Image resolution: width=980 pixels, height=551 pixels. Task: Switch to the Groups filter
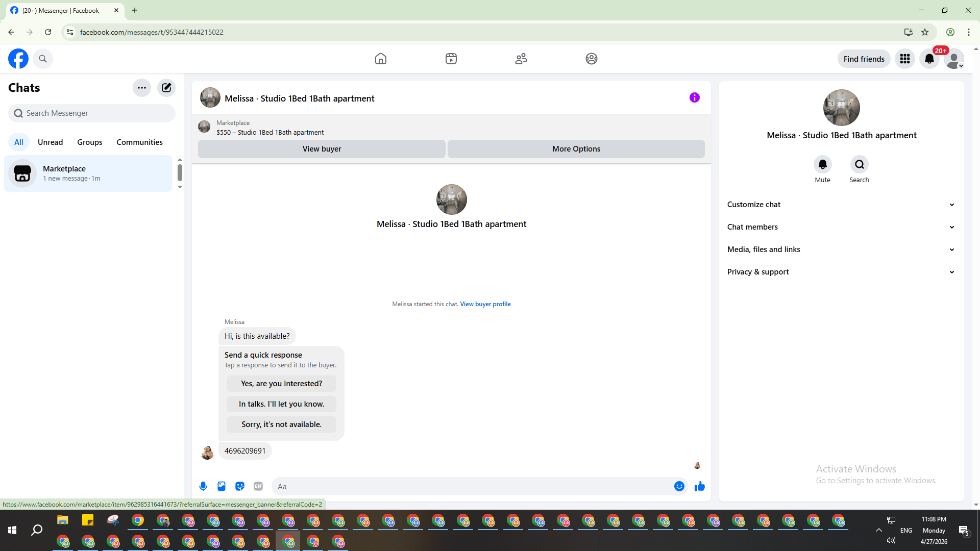pos(90,142)
